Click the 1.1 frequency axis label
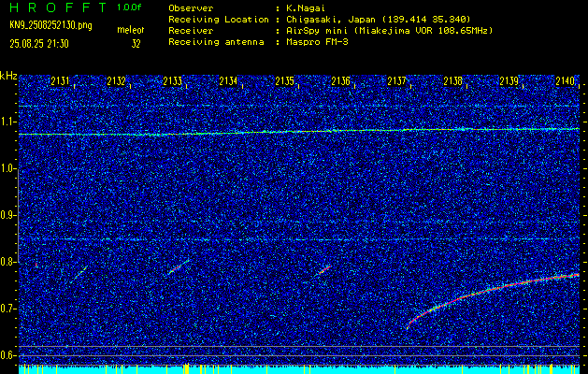The width and height of the screenshot is (588, 374). pos(7,122)
